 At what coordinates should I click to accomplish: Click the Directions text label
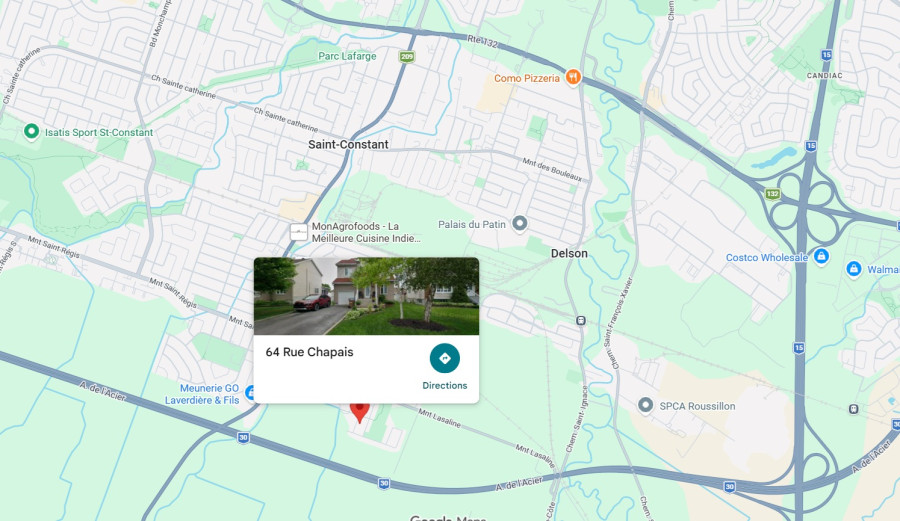point(445,386)
